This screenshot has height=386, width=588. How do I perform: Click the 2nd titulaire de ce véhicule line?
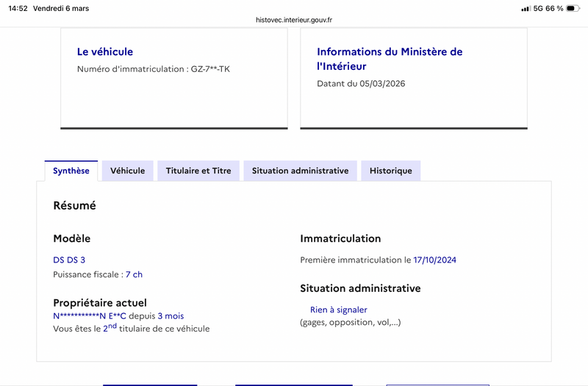coord(132,328)
